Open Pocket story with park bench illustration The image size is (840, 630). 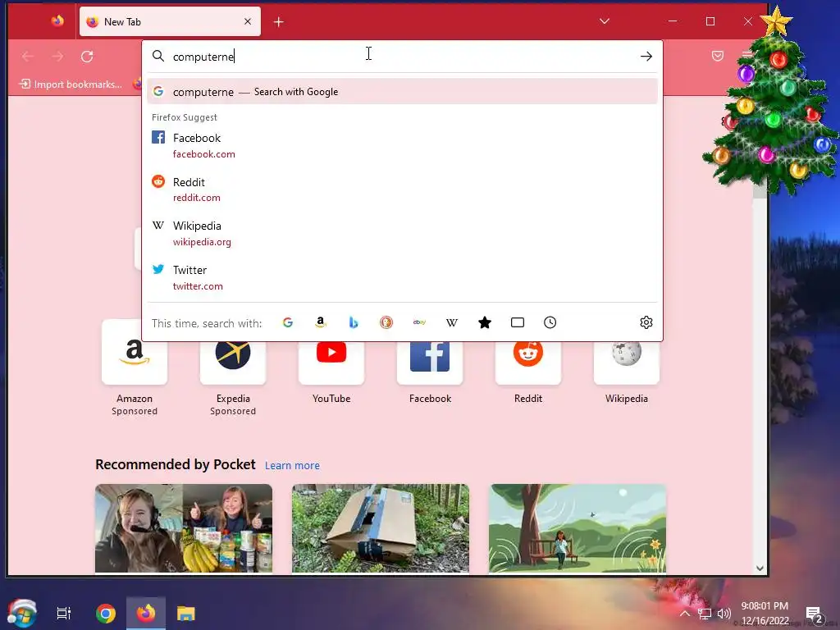[x=577, y=528]
